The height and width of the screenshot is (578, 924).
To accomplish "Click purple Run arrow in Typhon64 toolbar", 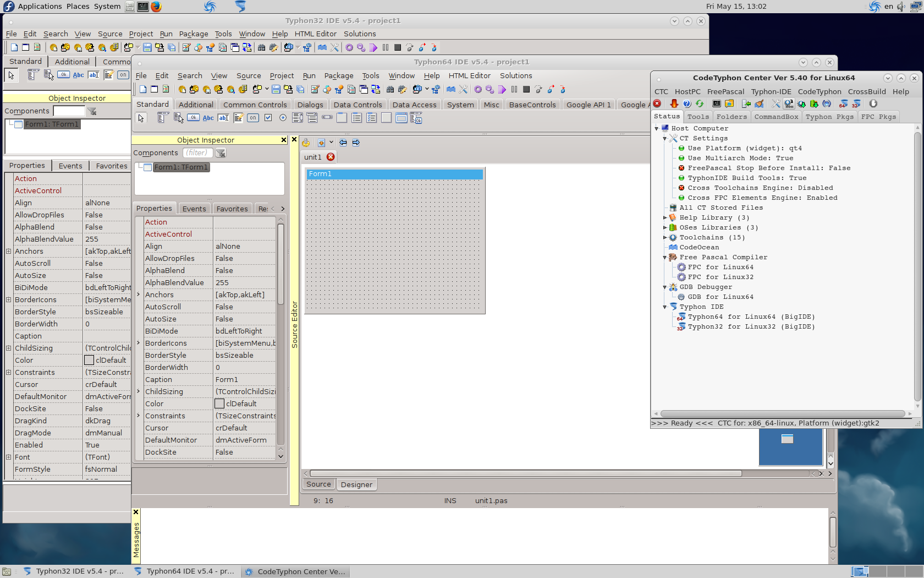I will click(x=502, y=89).
